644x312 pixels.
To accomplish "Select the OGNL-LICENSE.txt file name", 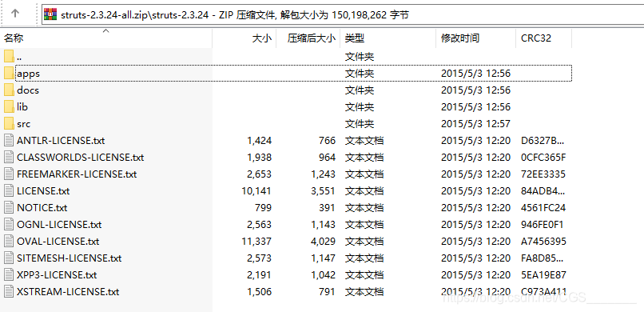I will [59, 225].
